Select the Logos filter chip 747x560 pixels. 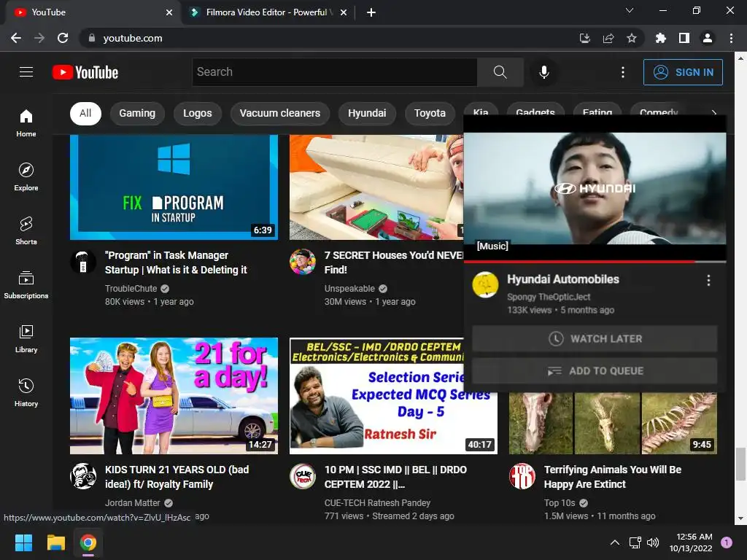tap(198, 113)
